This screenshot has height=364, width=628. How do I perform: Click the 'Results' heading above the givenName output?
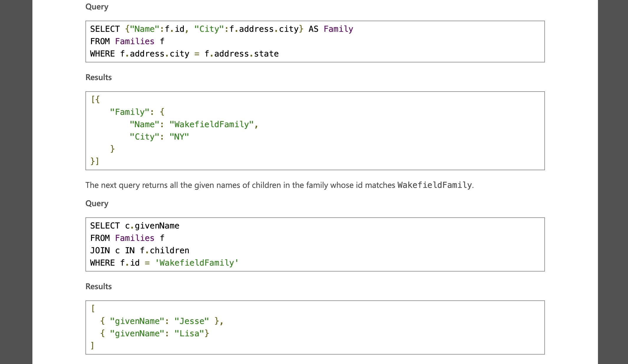[x=98, y=287]
